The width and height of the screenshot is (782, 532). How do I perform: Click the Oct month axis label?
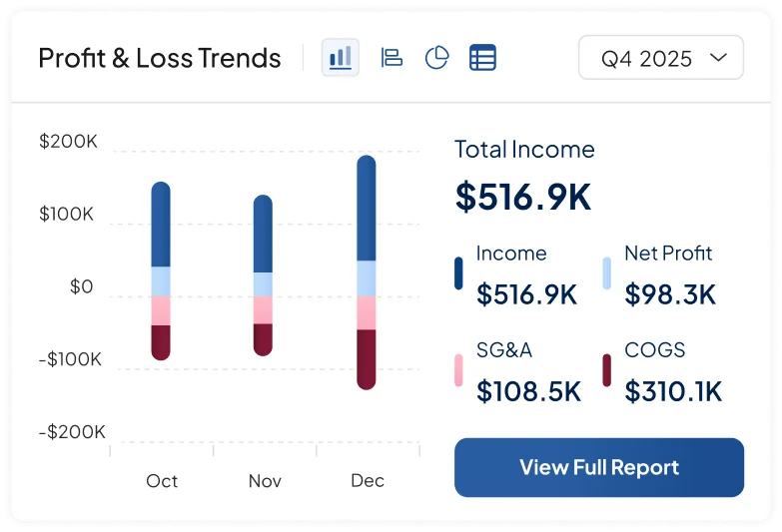point(162,480)
